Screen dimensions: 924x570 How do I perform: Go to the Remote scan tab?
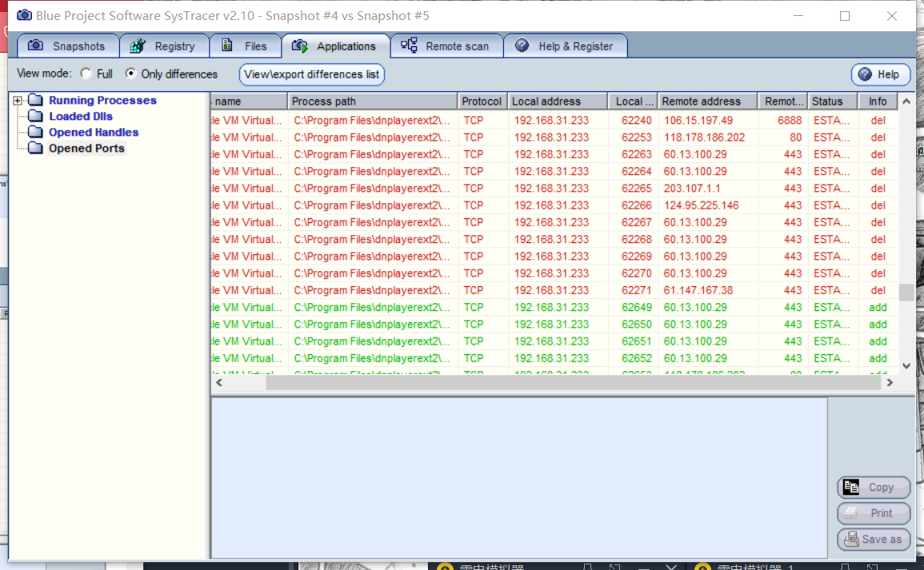[x=446, y=46]
